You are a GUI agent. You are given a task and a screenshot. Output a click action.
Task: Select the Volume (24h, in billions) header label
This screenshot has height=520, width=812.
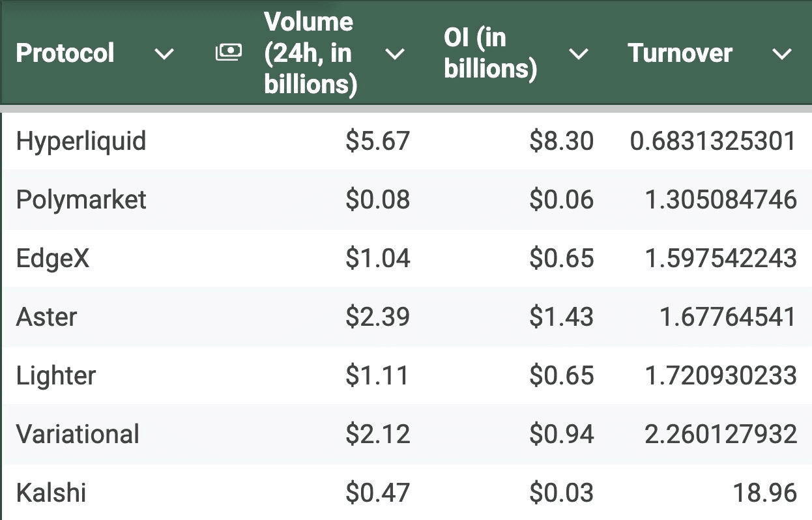(310, 53)
